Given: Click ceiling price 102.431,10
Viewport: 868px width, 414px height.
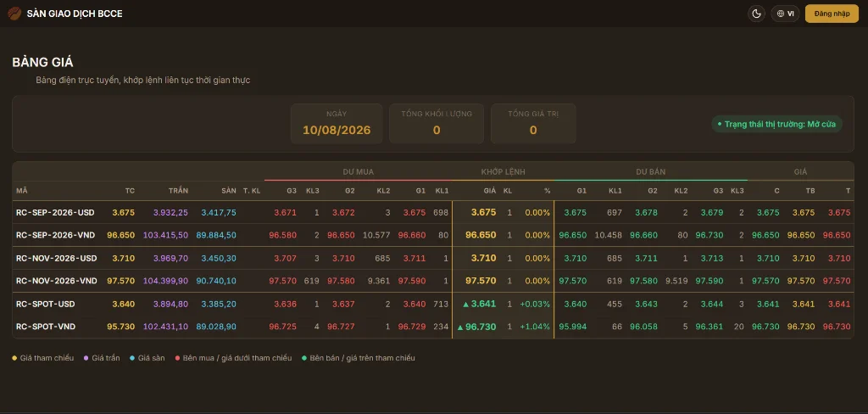Looking at the screenshot, I should [x=166, y=327].
